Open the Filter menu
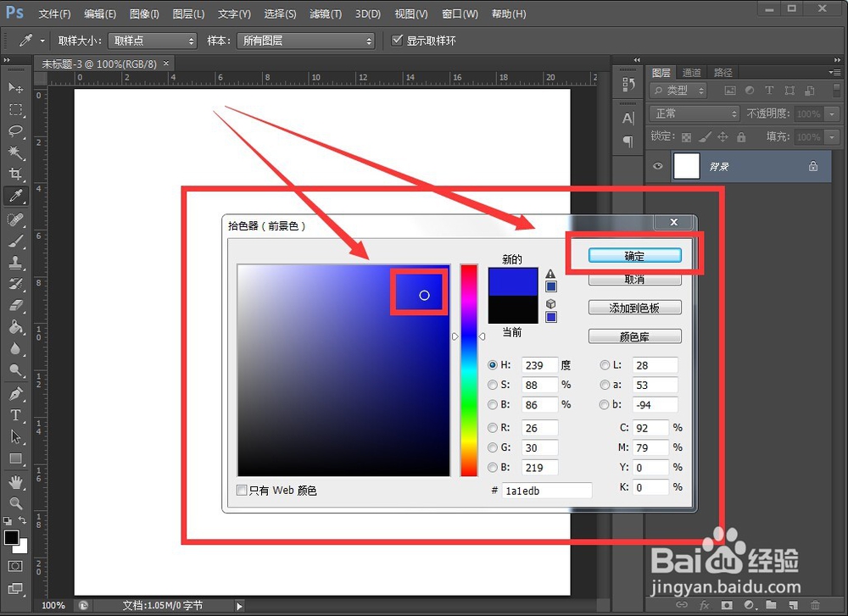 (325, 14)
